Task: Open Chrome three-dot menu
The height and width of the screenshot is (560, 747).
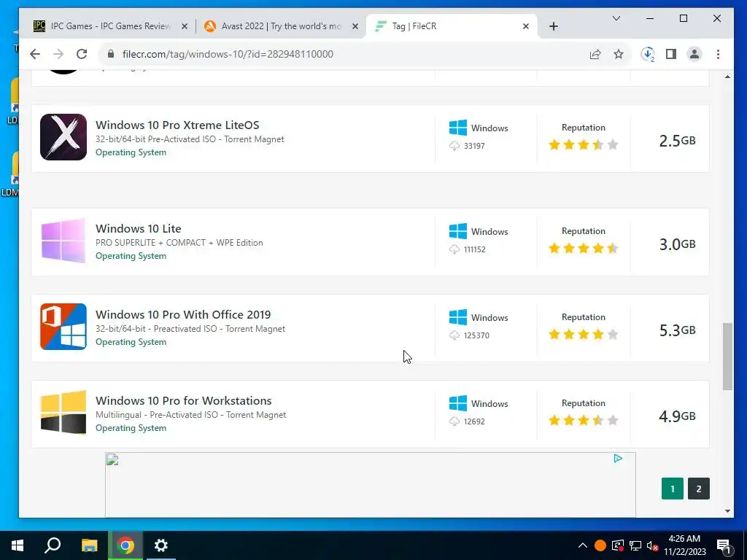Action: (x=718, y=54)
